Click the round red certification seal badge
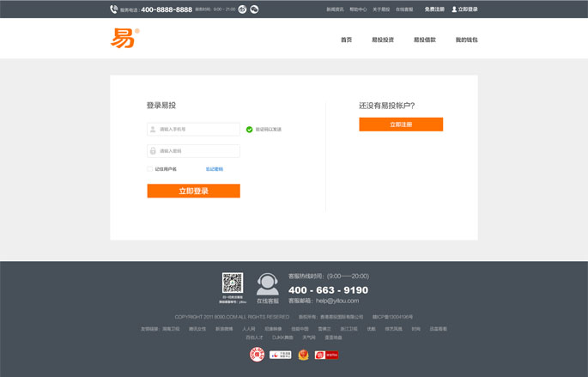 coord(258,355)
